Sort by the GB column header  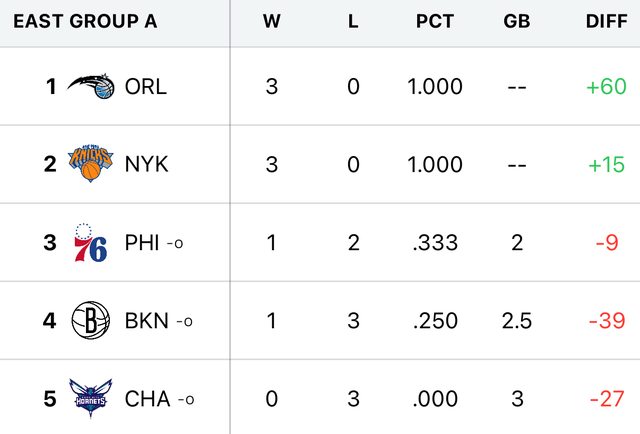tap(517, 22)
